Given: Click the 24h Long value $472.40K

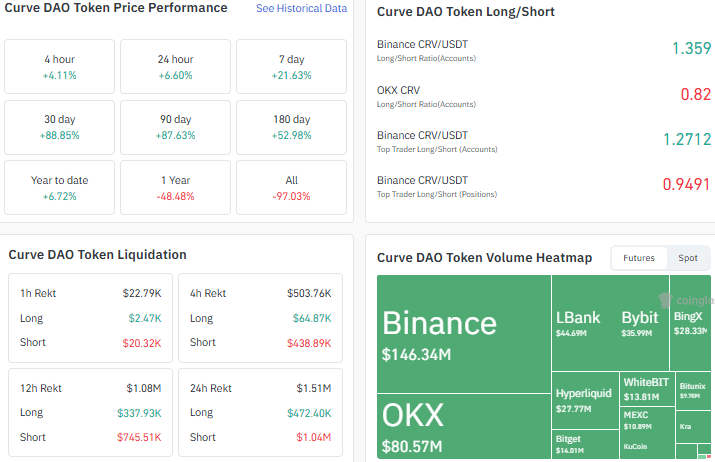Looking at the screenshot, I should pos(309,413).
